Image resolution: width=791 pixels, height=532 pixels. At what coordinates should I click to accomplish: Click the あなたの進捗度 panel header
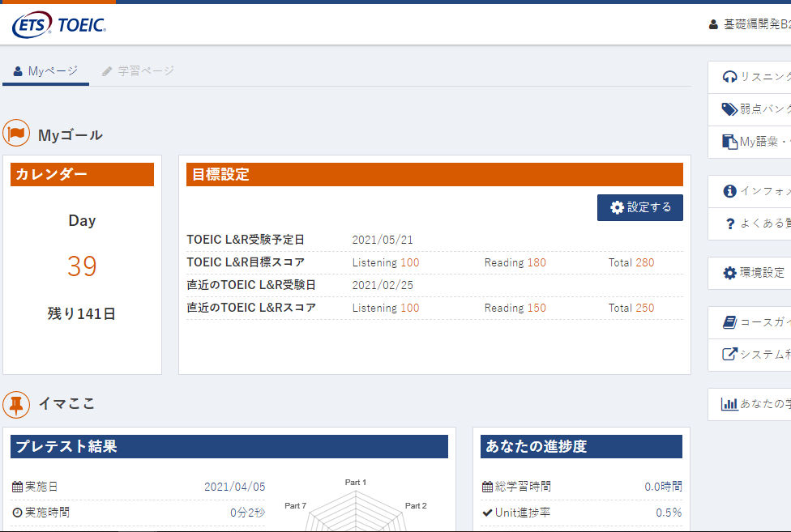coord(581,446)
